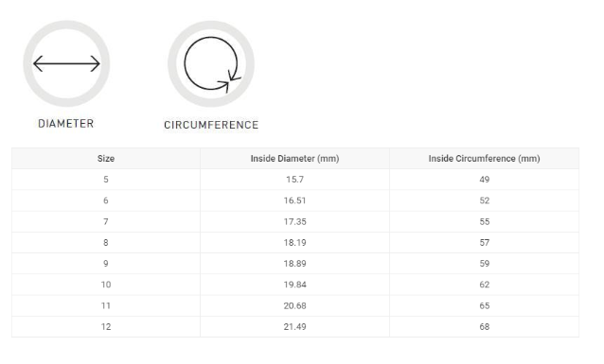Click the circumference value 49
This screenshot has width=604, height=364.
pyautogui.click(x=484, y=180)
